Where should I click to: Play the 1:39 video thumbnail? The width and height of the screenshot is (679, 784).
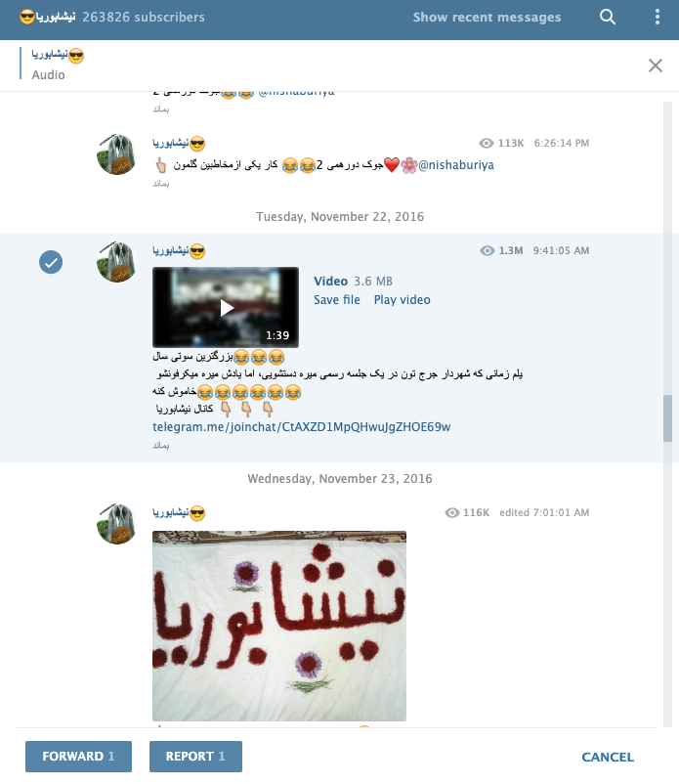pyautogui.click(x=226, y=308)
